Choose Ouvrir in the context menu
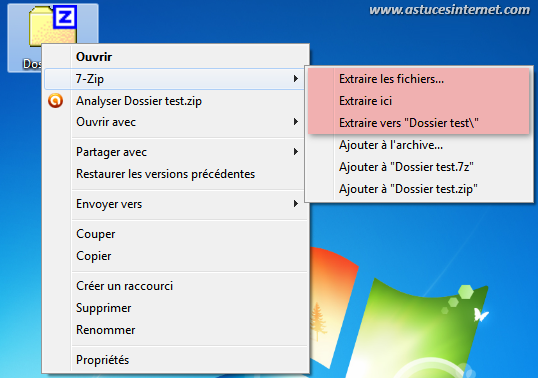The width and height of the screenshot is (538, 378). pos(175,57)
